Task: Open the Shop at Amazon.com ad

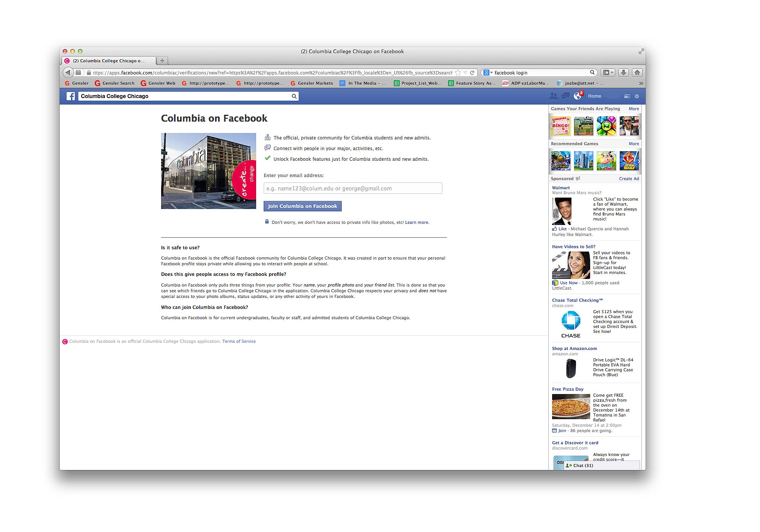Action: coord(575,348)
